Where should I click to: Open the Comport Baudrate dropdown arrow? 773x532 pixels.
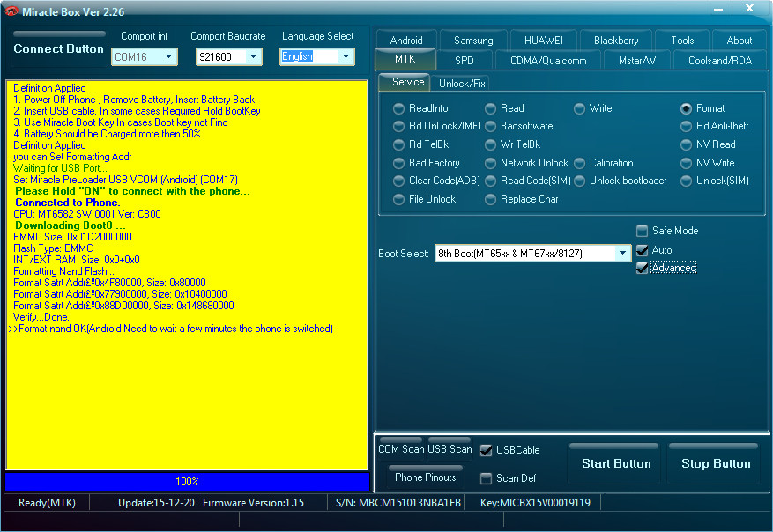tap(253, 56)
